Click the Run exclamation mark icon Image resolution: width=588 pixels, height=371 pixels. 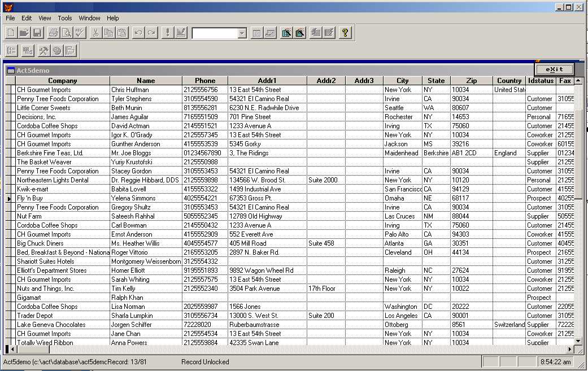tap(167, 33)
